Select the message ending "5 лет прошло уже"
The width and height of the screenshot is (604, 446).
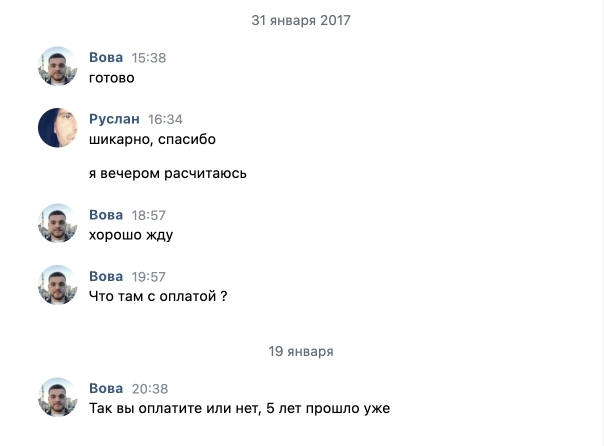click(239, 408)
